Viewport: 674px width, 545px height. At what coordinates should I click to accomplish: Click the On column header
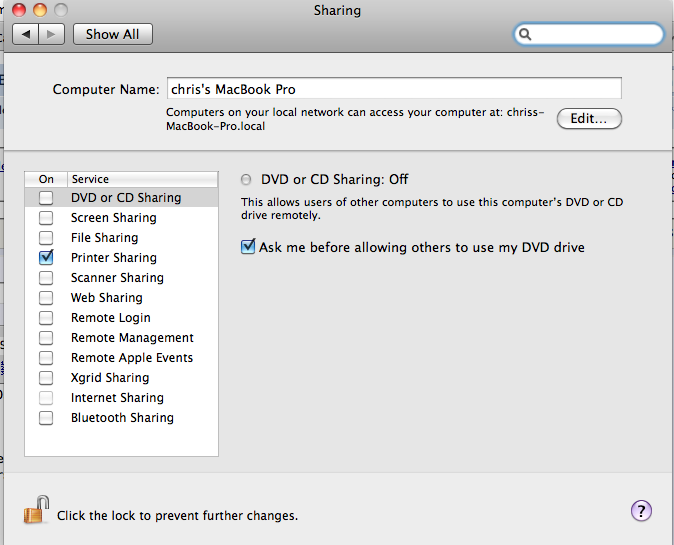[46, 179]
